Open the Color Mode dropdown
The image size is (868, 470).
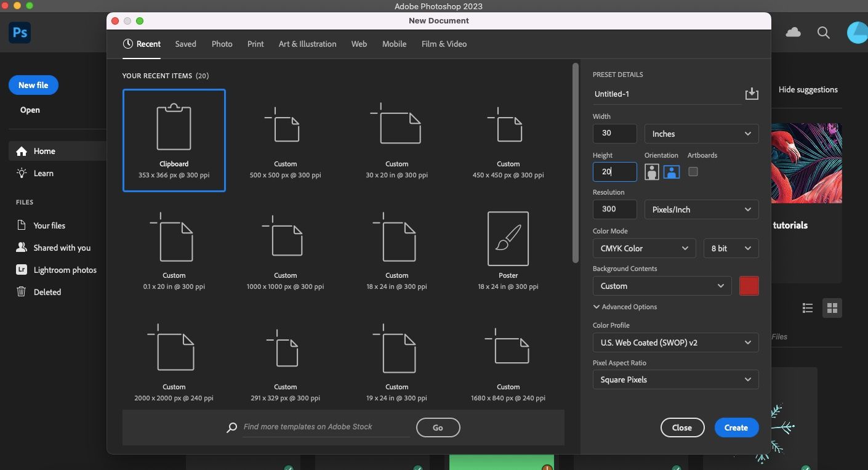(x=644, y=248)
